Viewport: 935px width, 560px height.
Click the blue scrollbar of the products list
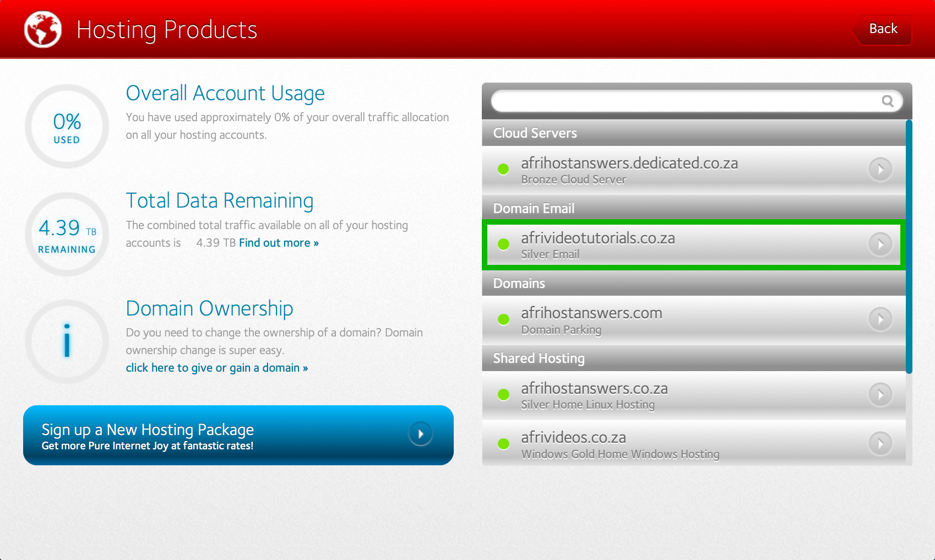pyautogui.click(x=909, y=248)
